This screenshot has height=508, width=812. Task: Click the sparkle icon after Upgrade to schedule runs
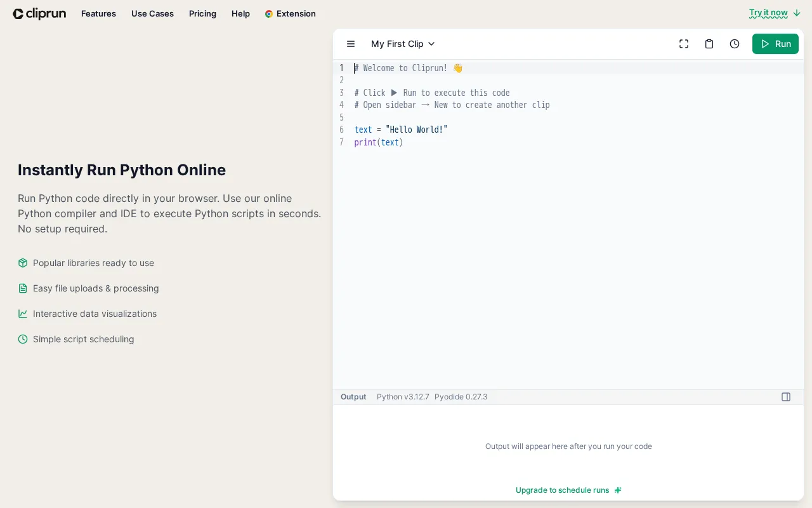618,490
